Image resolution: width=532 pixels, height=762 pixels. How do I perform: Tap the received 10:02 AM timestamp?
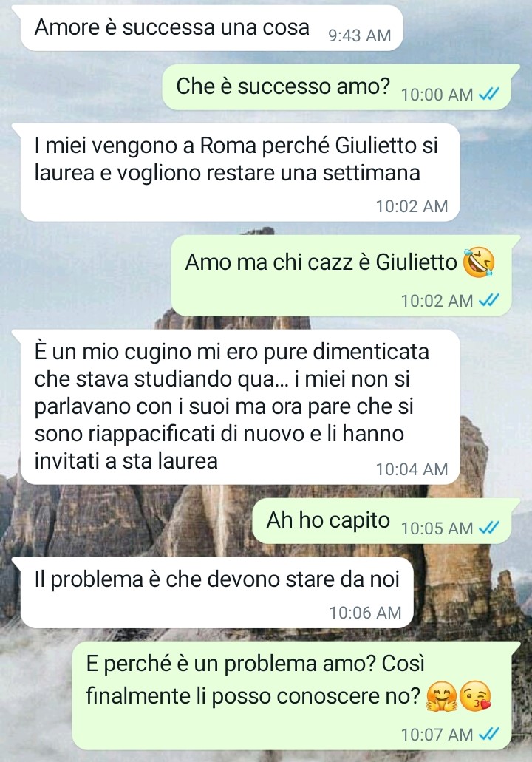(412, 206)
